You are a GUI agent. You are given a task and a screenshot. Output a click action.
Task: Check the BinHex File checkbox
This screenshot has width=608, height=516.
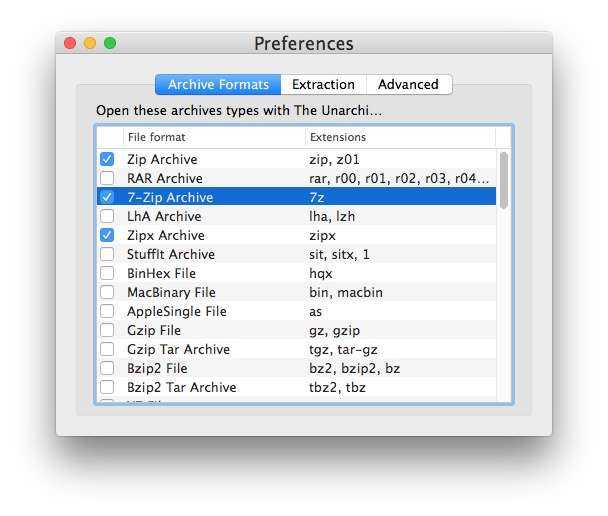point(107,273)
